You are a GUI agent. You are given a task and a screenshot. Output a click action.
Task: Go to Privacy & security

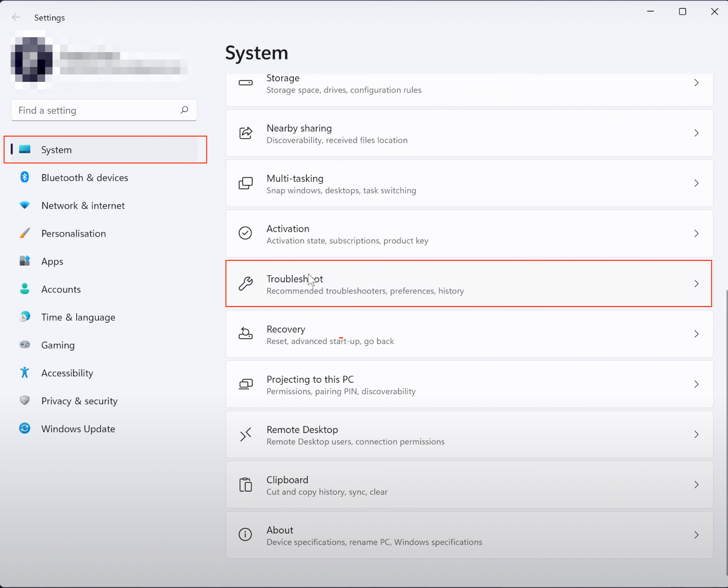click(79, 401)
